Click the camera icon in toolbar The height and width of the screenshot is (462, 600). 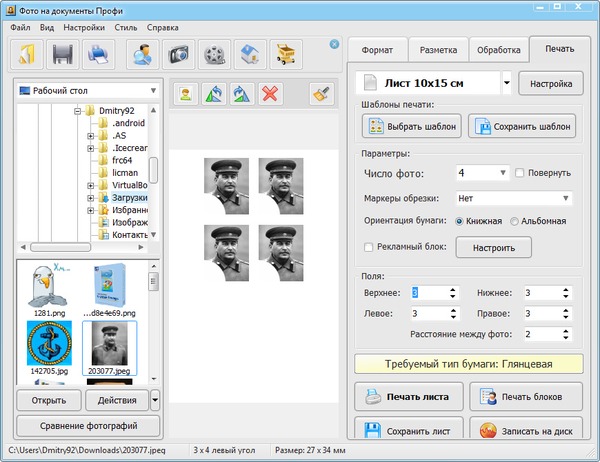click(x=179, y=54)
